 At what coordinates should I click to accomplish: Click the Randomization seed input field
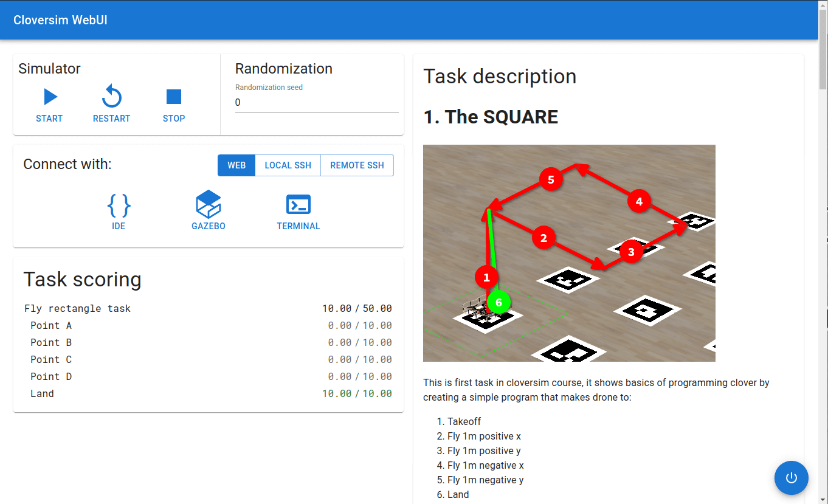[316, 102]
